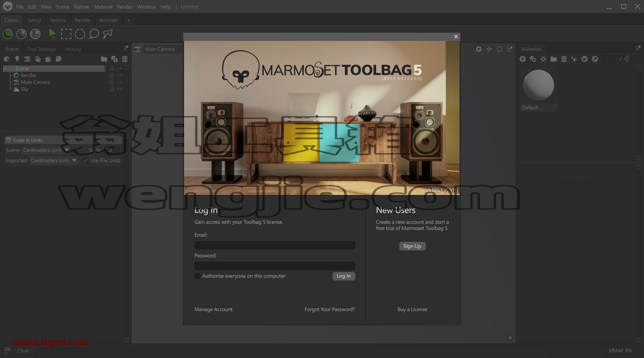The height and width of the screenshot is (358, 644).
Task: Pick the polygon selection tool
Action: coord(108,34)
